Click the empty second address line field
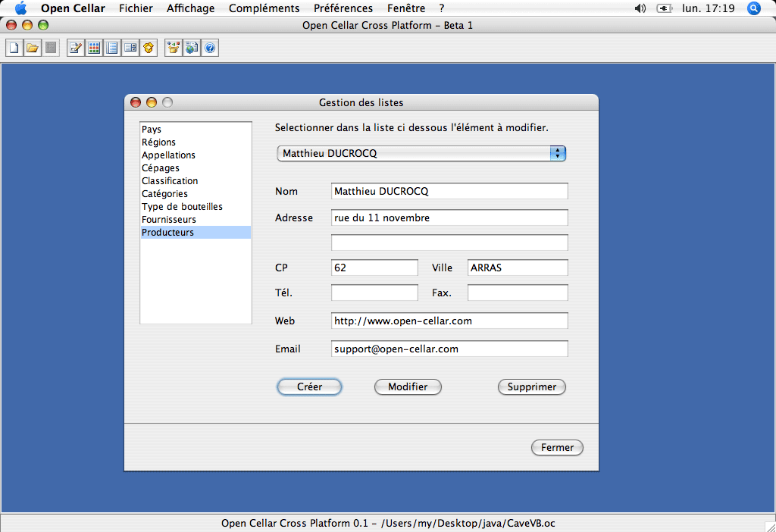Screen dimensions: 776x532 (x=449, y=243)
